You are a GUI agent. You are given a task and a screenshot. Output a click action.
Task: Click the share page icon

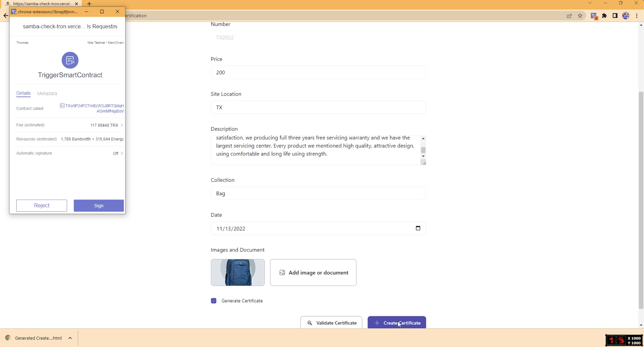(569, 16)
